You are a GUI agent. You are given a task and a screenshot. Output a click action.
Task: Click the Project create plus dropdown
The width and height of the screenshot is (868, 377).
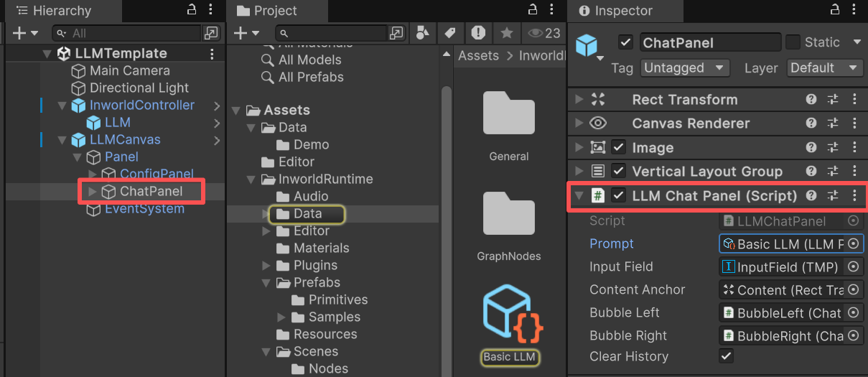pos(246,33)
